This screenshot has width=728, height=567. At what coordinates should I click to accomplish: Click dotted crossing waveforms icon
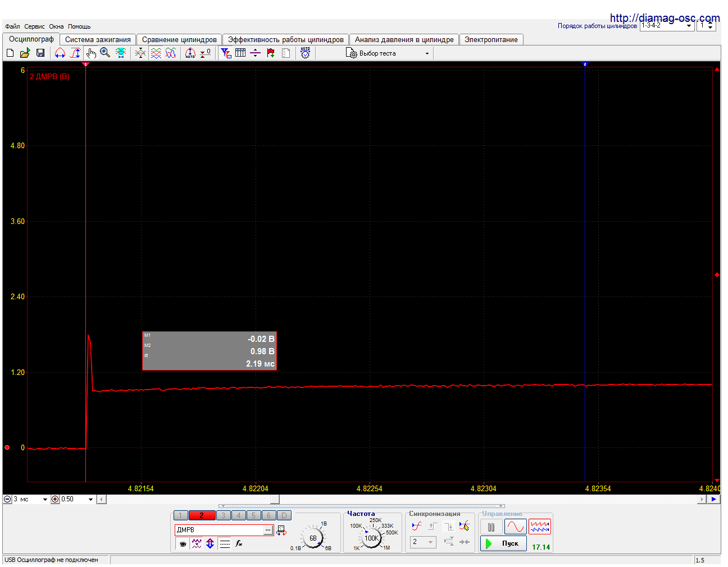pos(140,53)
